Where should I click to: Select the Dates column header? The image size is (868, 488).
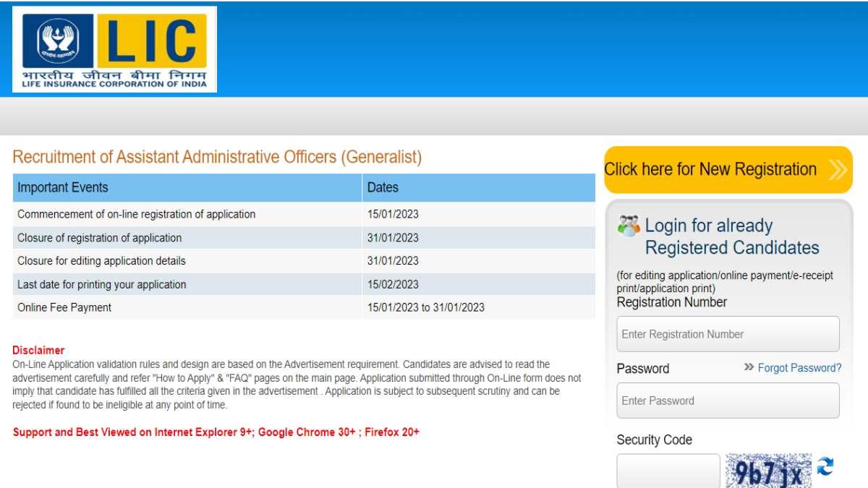382,187
